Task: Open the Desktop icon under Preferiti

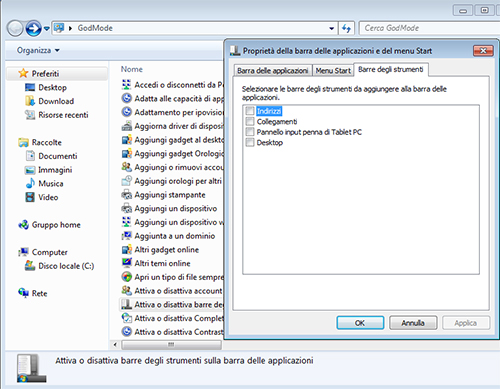Action: click(x=30, y=87)
